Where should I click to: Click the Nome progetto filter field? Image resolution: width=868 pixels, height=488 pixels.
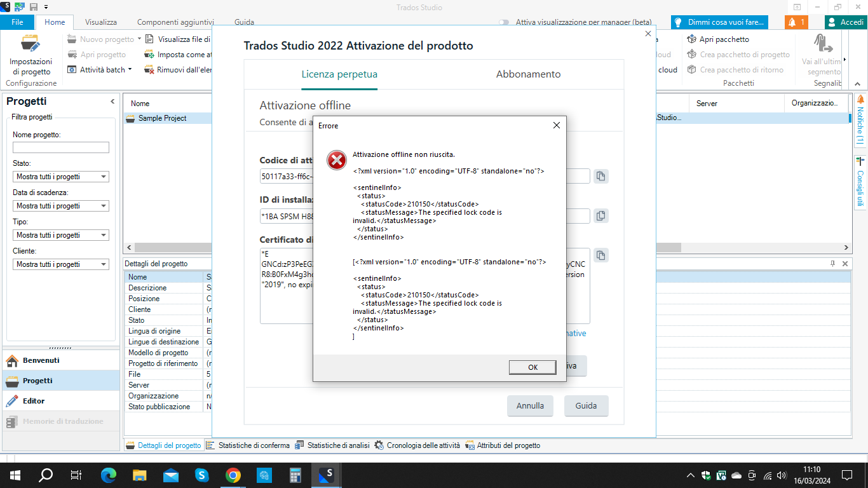[x=61, y=147]
